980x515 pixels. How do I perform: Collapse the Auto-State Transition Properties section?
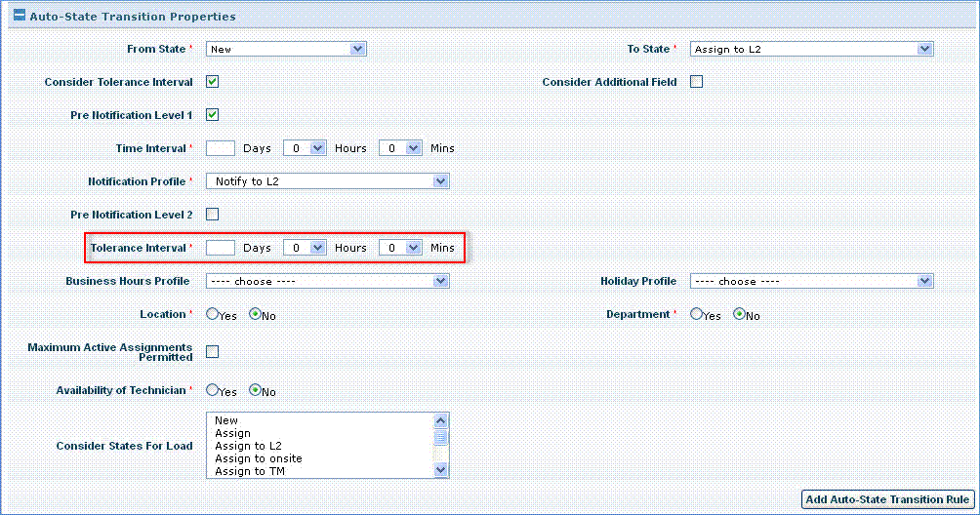19,17
